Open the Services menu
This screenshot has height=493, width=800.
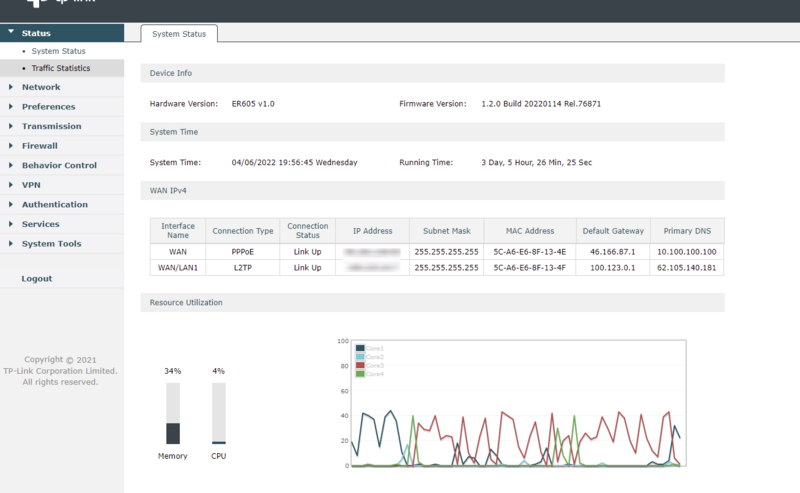(x=40, y=224)
